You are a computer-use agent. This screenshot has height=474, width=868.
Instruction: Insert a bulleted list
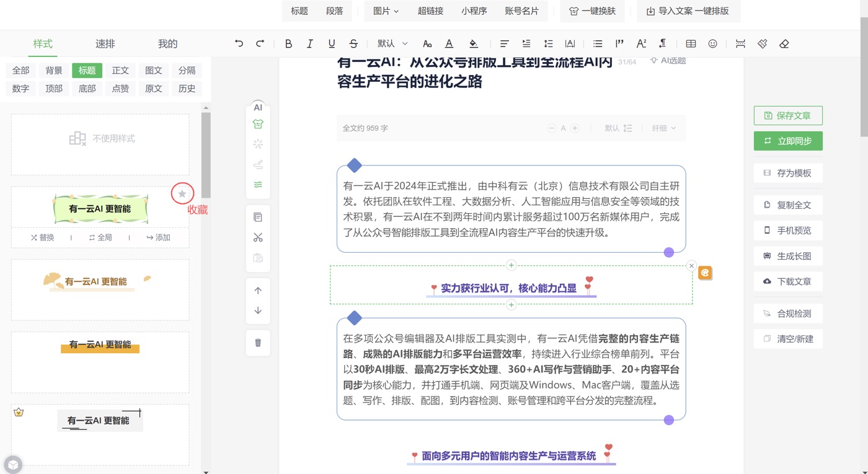click(598, 43)
